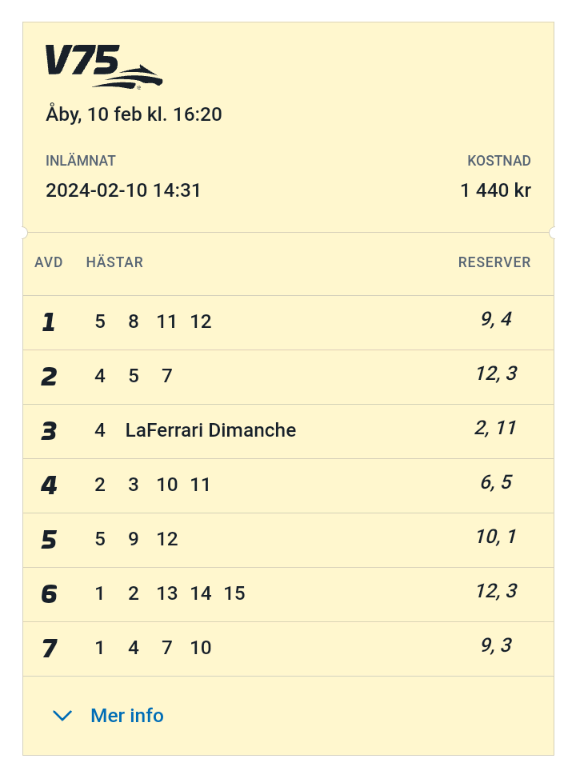Click the chevron beside Mer info
The height and width of the screenshot is (772, 576).
tap(63, 715)
